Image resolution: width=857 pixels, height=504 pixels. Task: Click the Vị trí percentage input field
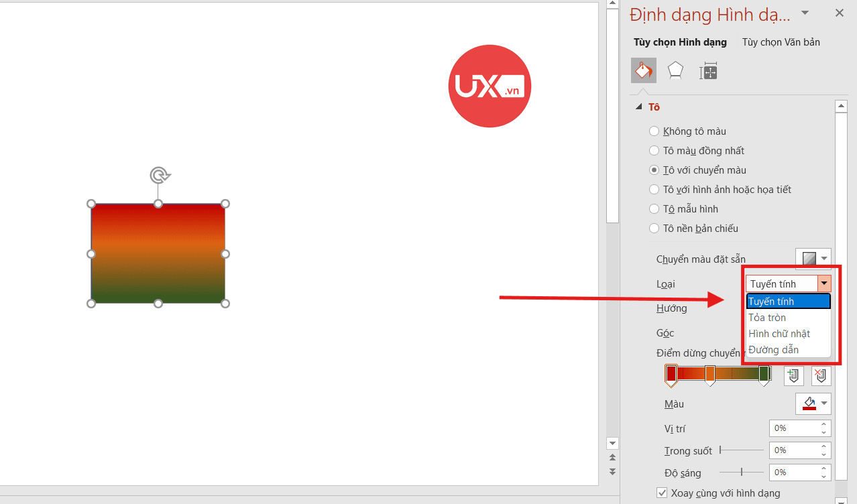point(793,428)
